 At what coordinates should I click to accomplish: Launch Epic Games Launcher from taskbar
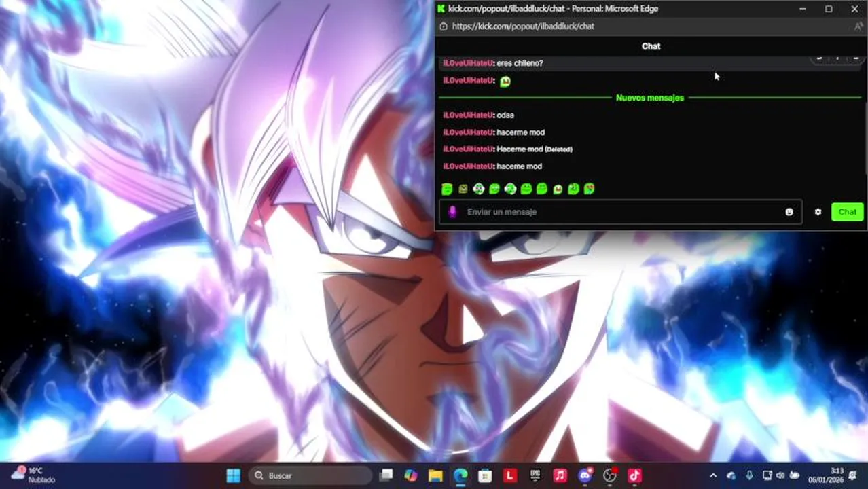(535, 475)
